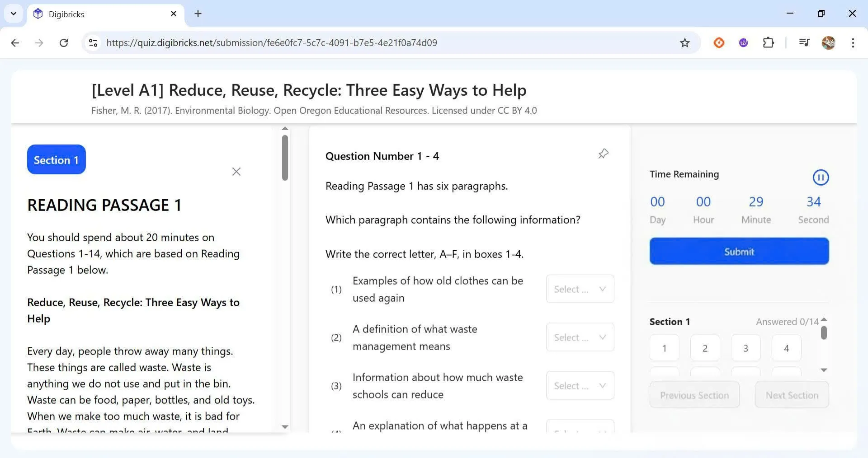868x458 pixels.
Task: Reload the quiz page
Action: tap(64, 43)
